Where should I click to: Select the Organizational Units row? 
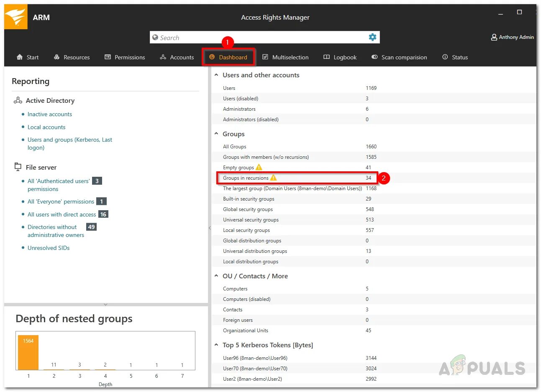(x=374, y=330)
